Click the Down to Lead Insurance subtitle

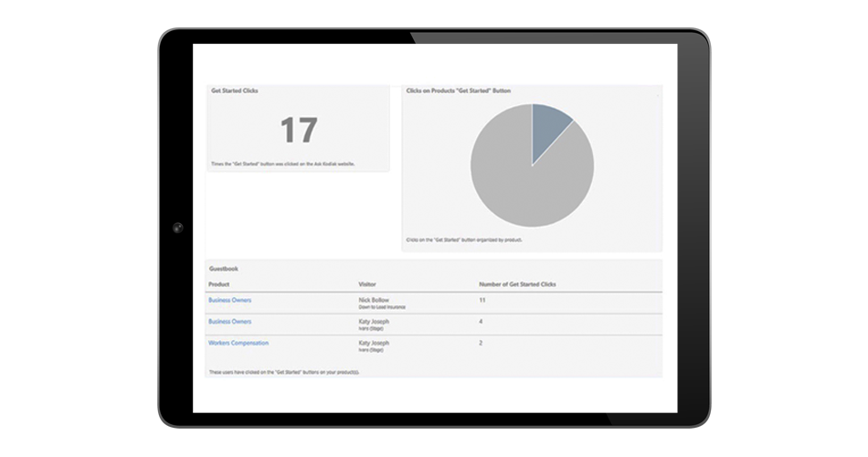(x=383, y=307)
